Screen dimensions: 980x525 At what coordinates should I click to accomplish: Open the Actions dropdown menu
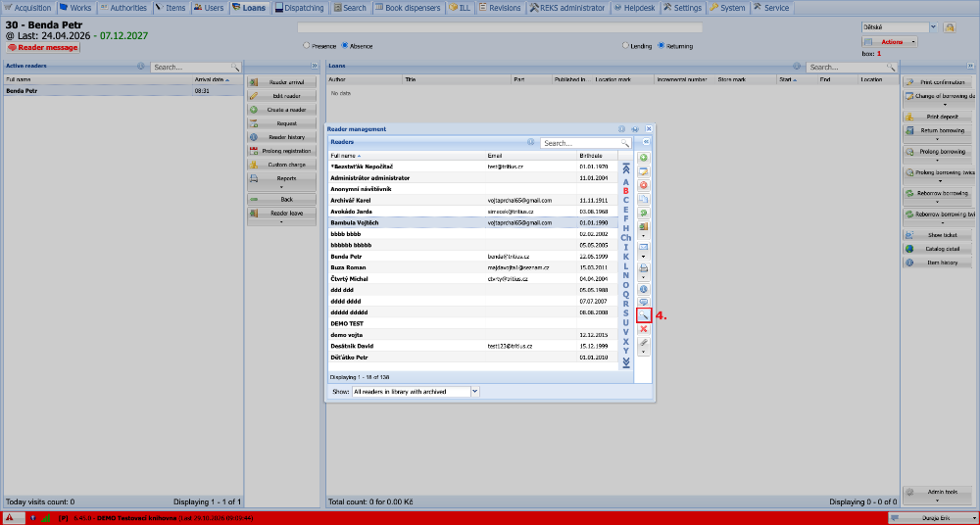(890, 42)
